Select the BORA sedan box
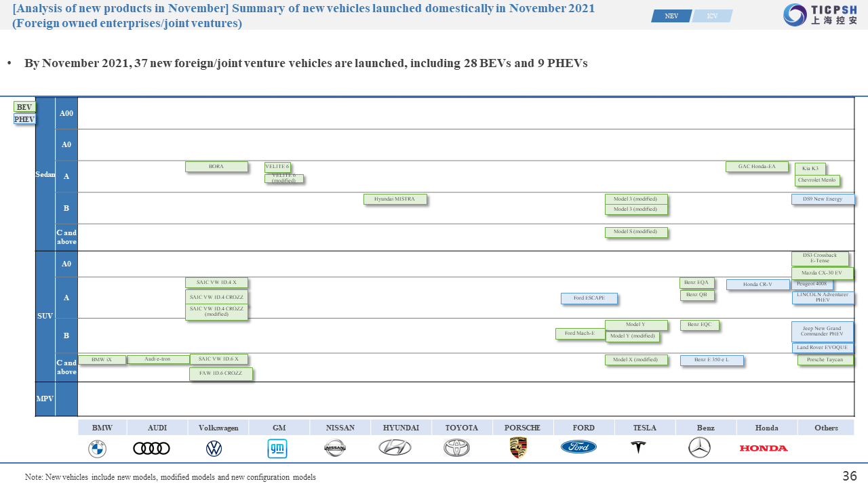The height and width of the screenshot is (488, 868). pyautogui.click(x=216, y=167)
